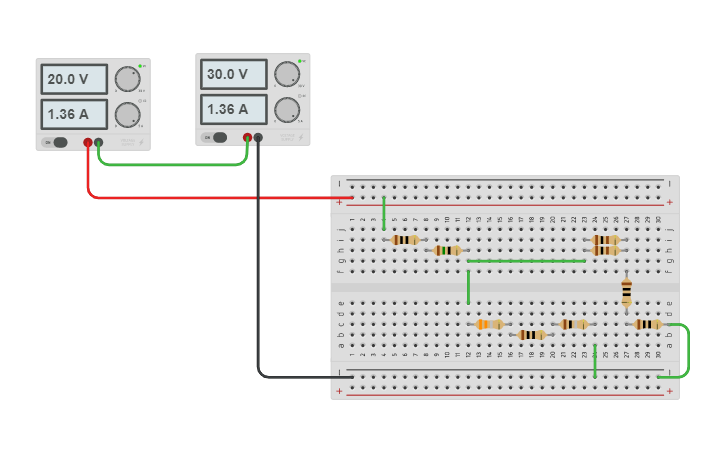
Task: Select the red wire going to the breadboard
Action: point(200,198)
